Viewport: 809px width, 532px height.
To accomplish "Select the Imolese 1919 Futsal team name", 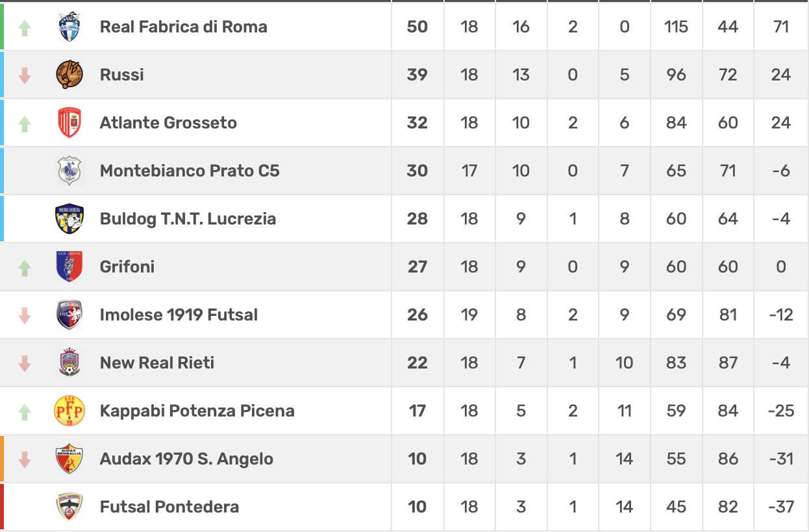I will click(x=179, y=315).
